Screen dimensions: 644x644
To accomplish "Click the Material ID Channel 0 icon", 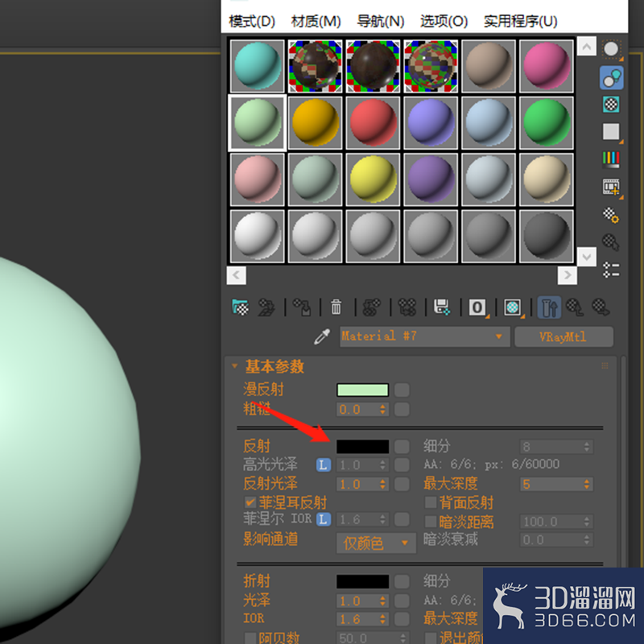I will (x=477, y=308).
